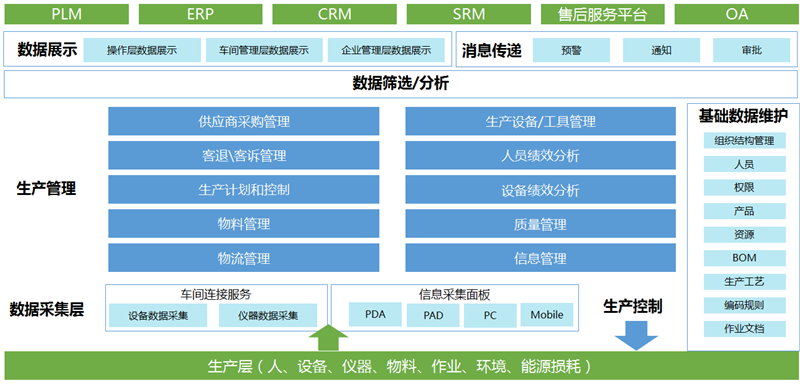Select 设备数据采集 box
Screen dimensions: 800x384
tap(158, 316)
